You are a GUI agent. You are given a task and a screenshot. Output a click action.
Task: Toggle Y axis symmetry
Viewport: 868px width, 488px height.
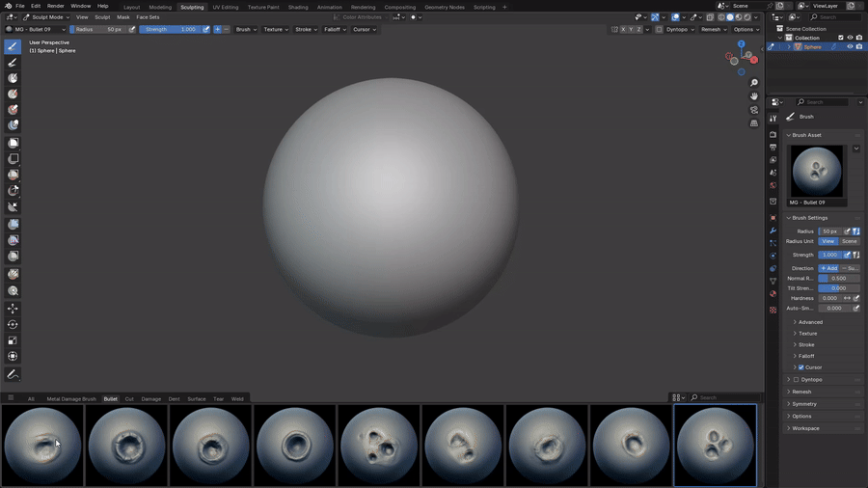tap(631, 29)
